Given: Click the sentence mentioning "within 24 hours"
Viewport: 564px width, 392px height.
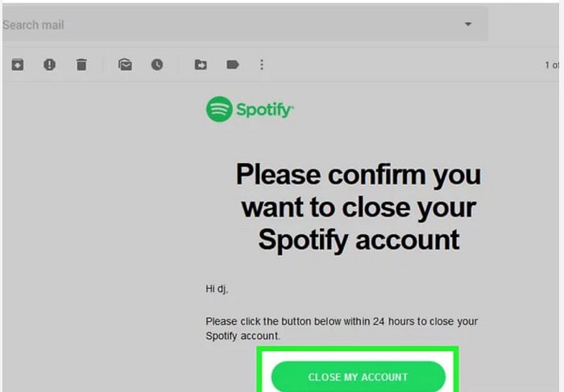Looking at the screenshot, I should point(342,321).
